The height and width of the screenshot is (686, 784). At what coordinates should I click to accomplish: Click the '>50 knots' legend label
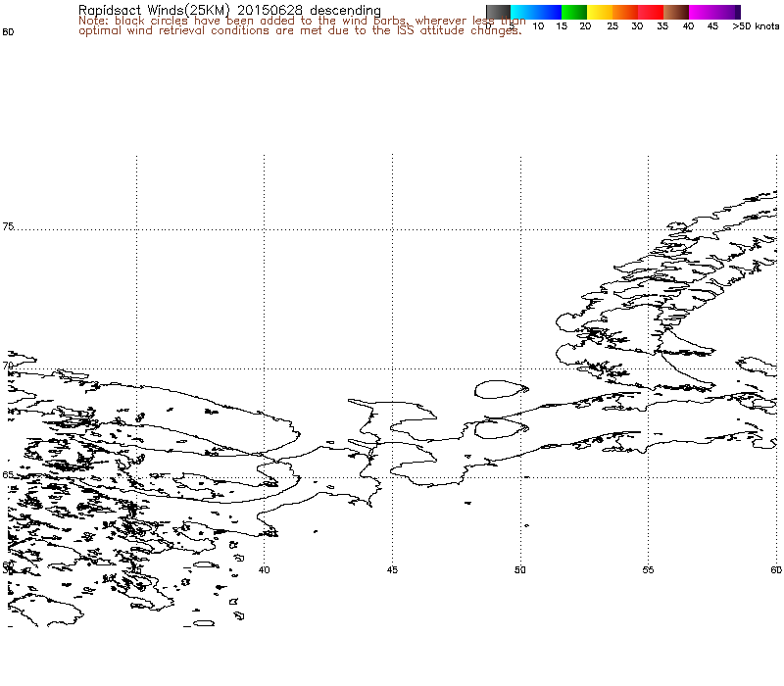tap(756, 26)
